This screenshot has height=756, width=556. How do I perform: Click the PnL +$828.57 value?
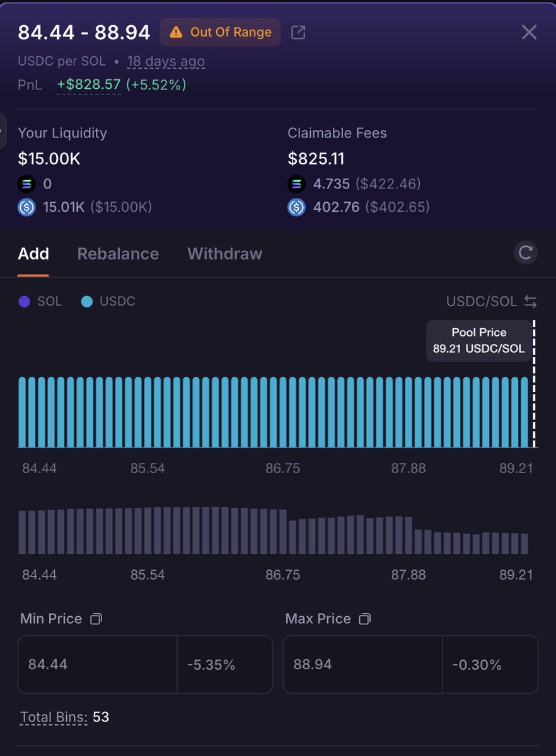click(88, 84)
